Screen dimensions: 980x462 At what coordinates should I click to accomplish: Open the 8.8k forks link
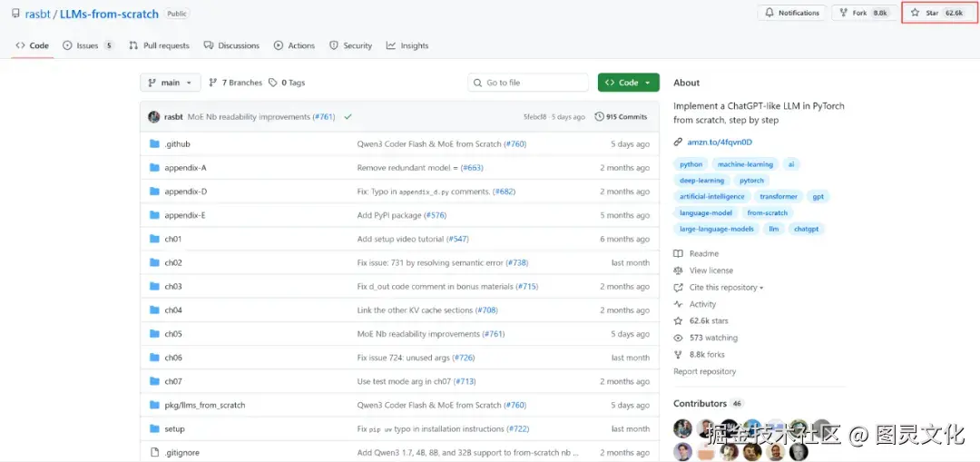707,355
